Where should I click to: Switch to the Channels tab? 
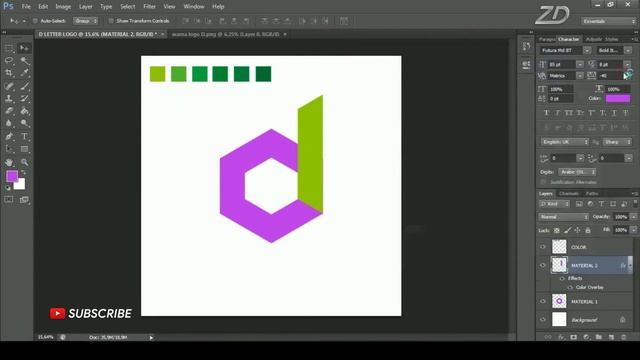[x=569, y=193]
